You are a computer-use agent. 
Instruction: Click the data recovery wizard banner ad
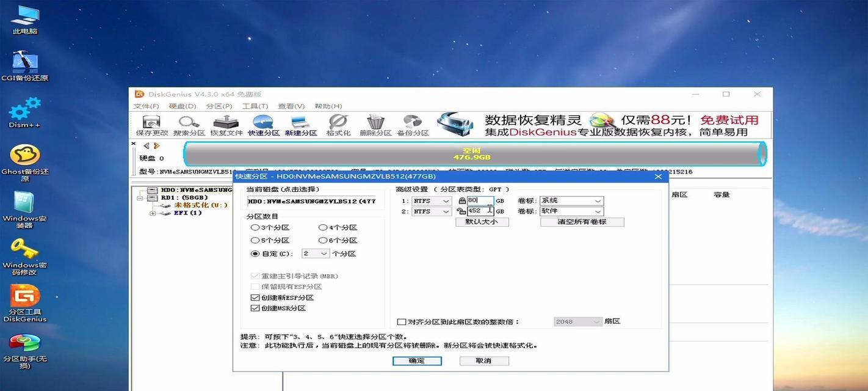point(603,125)
